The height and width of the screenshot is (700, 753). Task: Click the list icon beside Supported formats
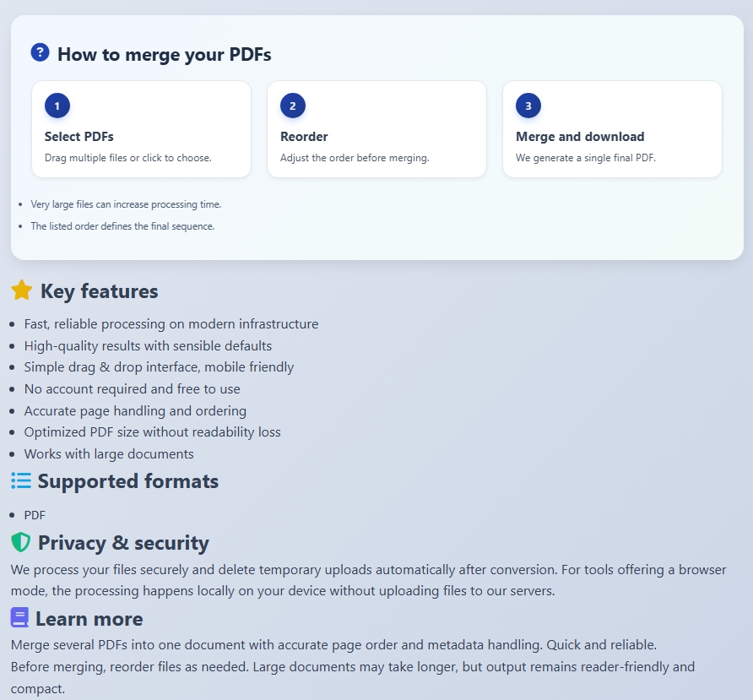pyautogui.click(x=20, y=480)
